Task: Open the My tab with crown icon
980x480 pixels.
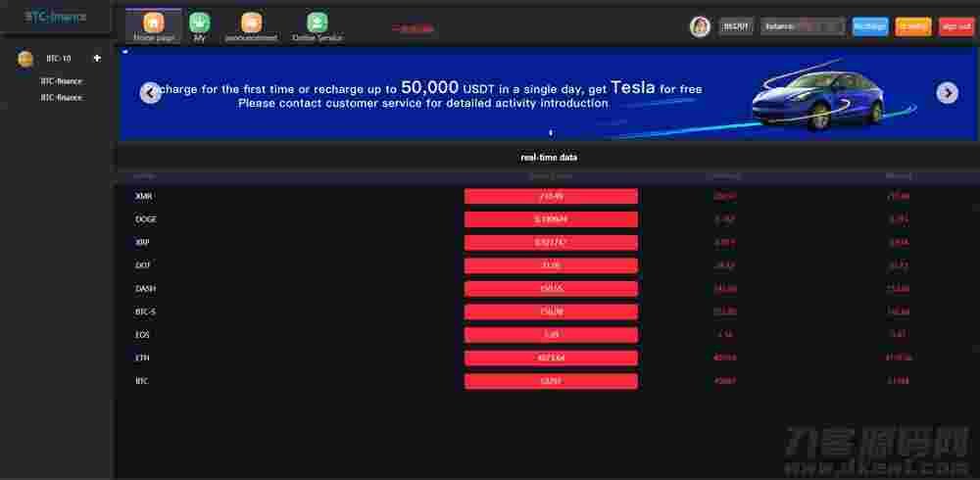Action: (x=199, y=25)
